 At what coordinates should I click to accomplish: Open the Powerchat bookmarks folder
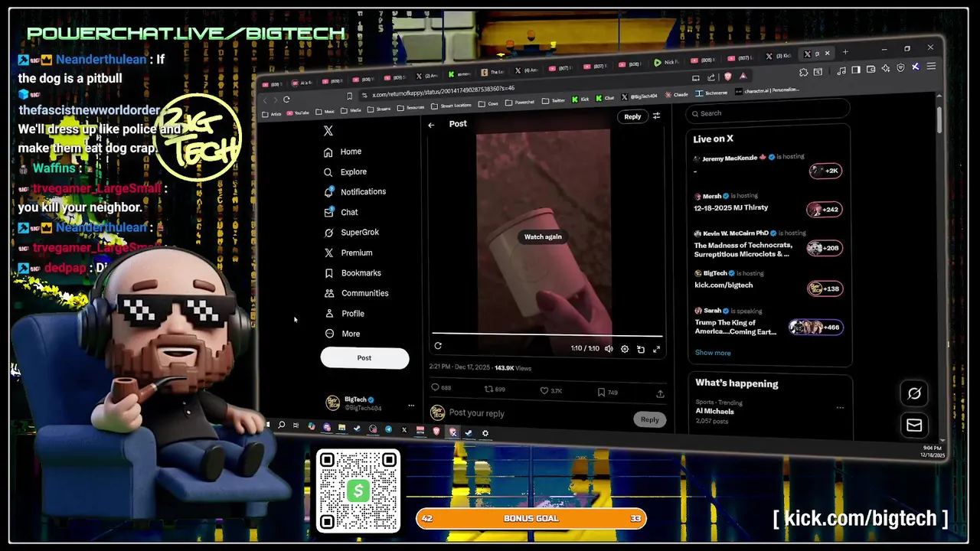(519, 103)
